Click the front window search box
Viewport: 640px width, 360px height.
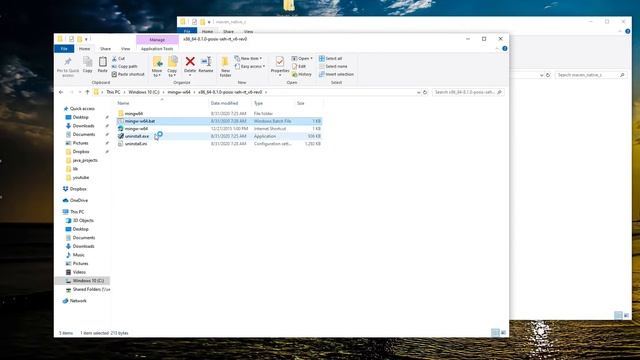(467, 92)
